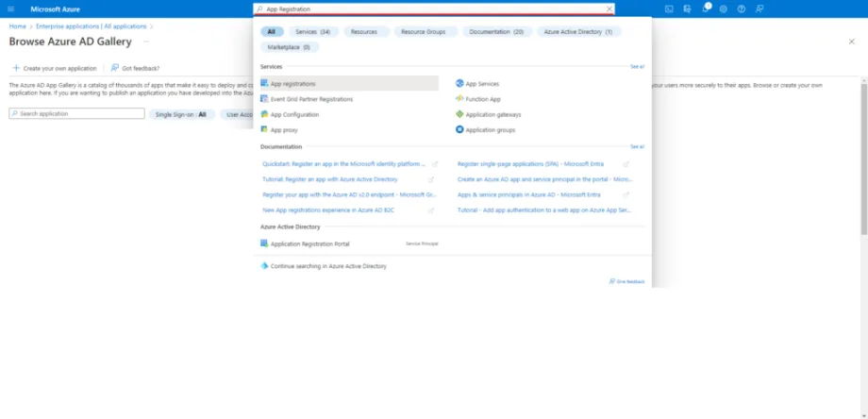The height and width of the screenshot is (419, 868).
Task: Click the Application groups icon
Action: tap(459, 129)
